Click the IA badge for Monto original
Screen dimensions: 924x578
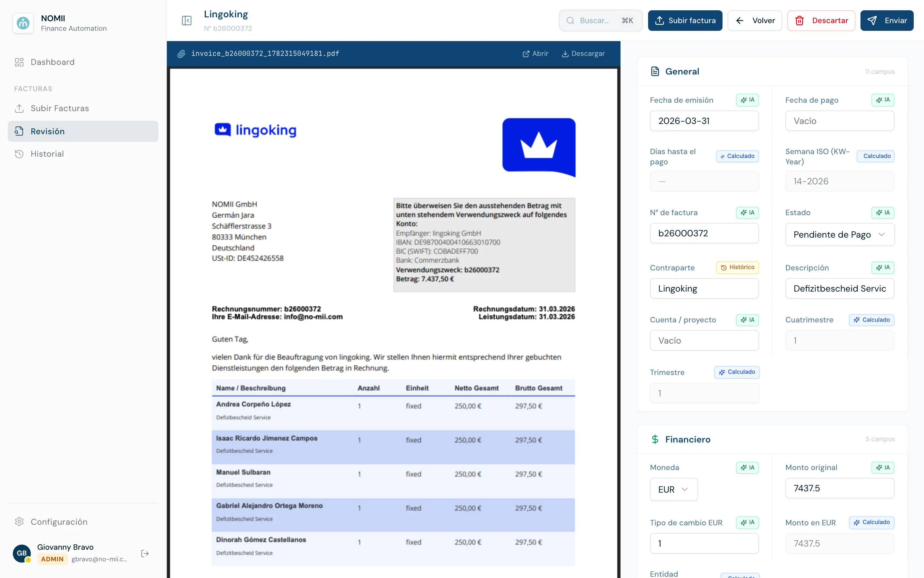coord(882,468)
